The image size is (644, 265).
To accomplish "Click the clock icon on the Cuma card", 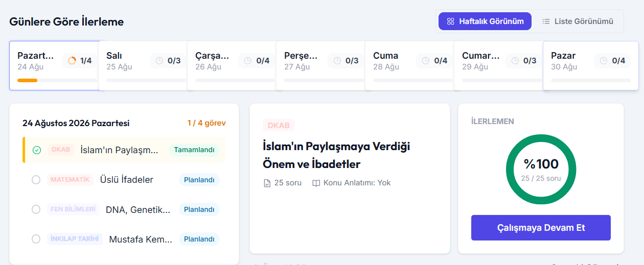I will pos(426,61).
